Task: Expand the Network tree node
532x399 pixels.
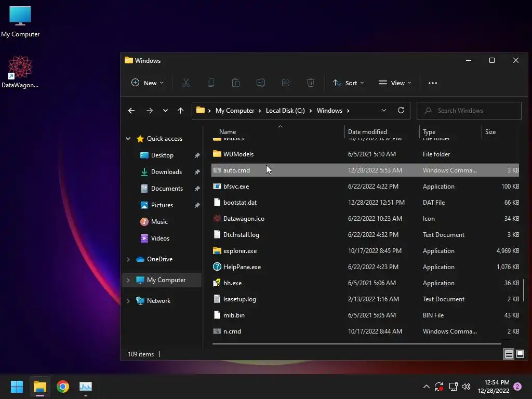Action: pyautogui.click(x=128, y=301)
